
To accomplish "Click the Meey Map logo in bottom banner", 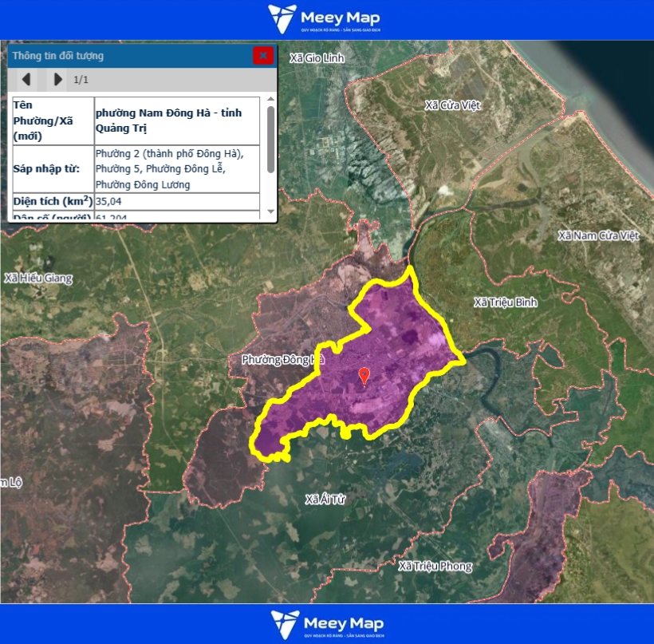I will (x=326, y=624).
